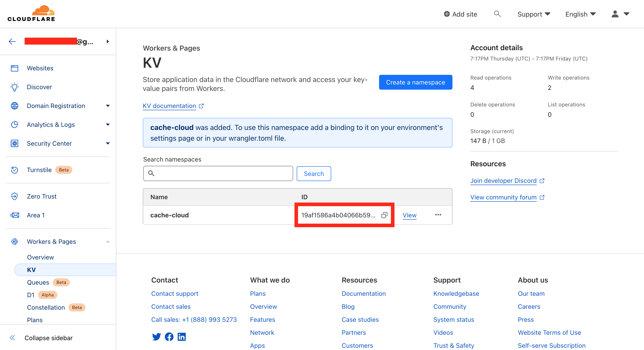
Task: Click the Search namespaces input field
Action: (218, 173)
